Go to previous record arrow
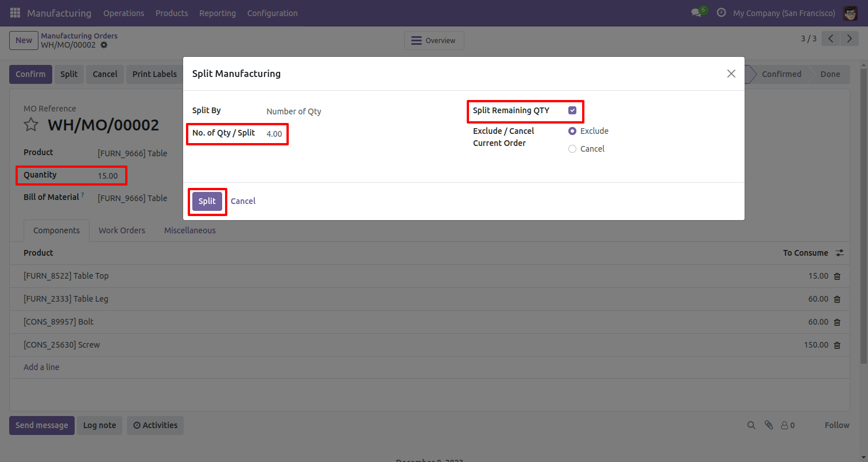This screenshot has width=868, height=462. click(831, 38)
